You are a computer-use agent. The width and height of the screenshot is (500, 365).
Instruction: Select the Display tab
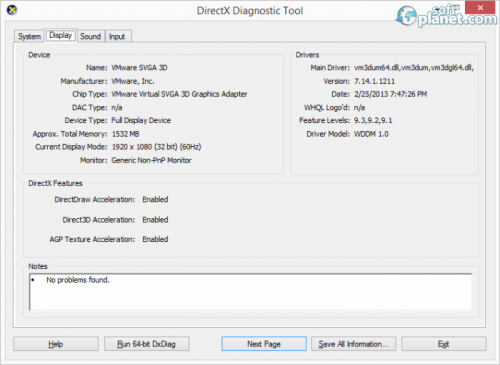(x=61, y=35)
